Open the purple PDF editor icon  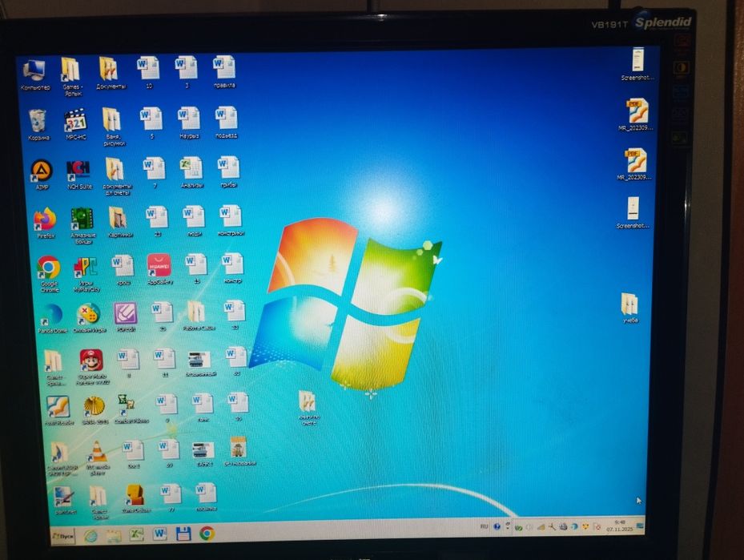(126, 316)
